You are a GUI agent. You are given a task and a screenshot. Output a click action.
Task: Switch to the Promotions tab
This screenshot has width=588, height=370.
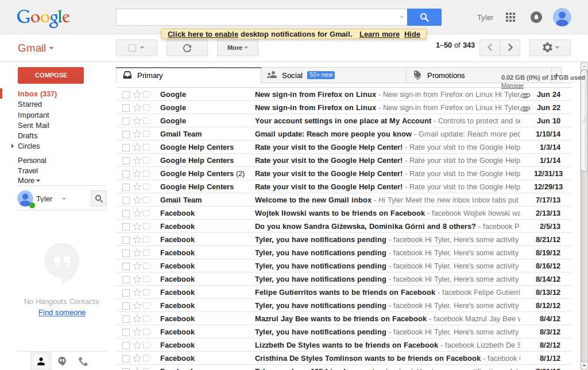pyautogui.click(x=478, y=75)
